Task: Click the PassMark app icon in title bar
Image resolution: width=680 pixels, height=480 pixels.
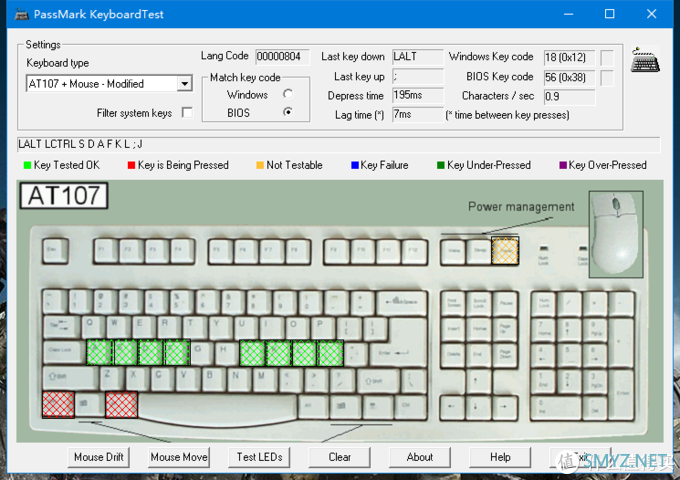Action: [x=21, y=14]
